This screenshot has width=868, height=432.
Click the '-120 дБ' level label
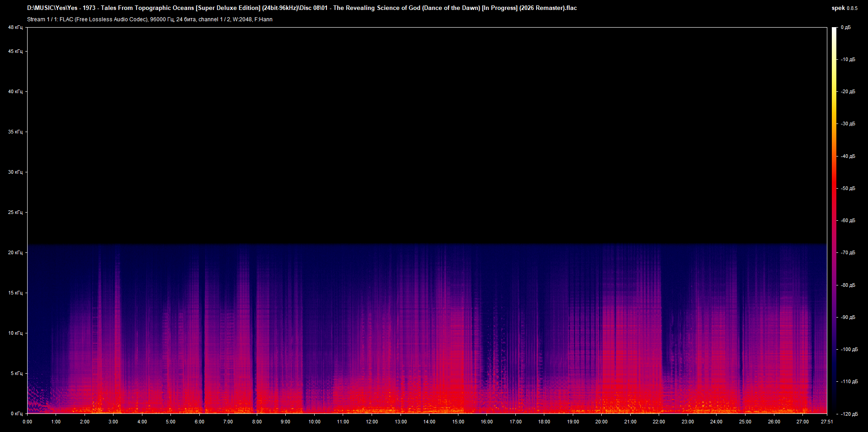(x=849, y=414)
